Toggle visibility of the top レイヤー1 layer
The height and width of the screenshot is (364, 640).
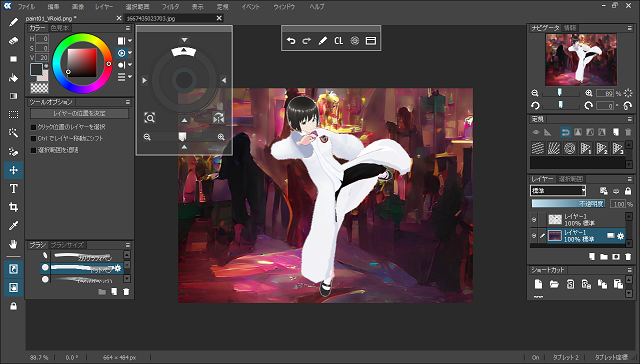[534, 220]
